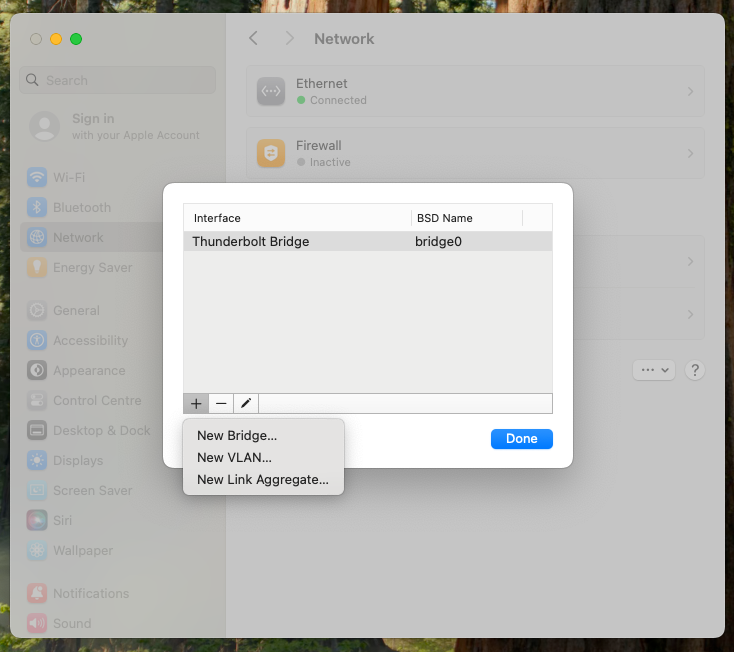Choose New VLAN... menu option
734x652 pixels.
(234, 457)
